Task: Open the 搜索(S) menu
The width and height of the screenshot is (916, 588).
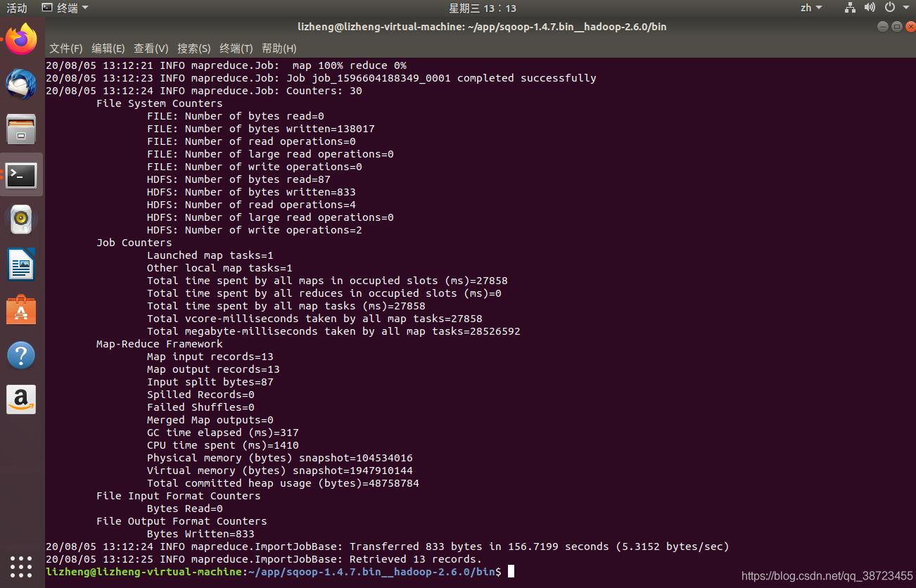Action: pos(193,49)
